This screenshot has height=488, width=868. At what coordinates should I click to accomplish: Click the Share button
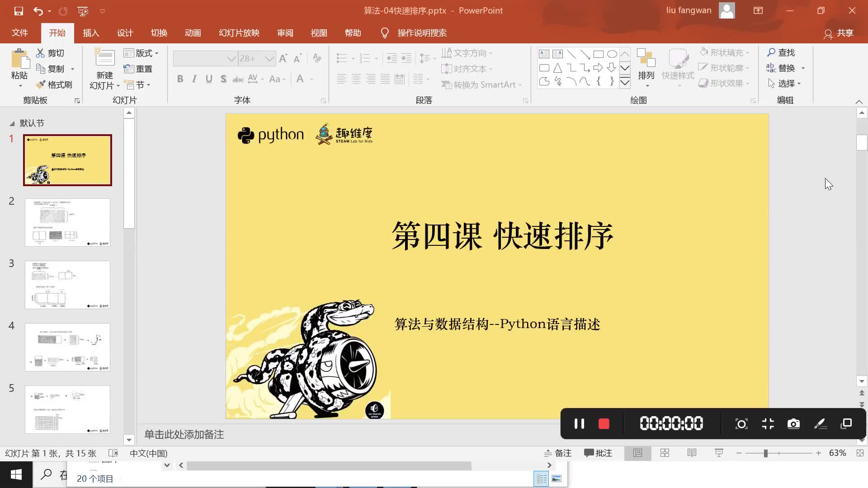tap(839, 33)
